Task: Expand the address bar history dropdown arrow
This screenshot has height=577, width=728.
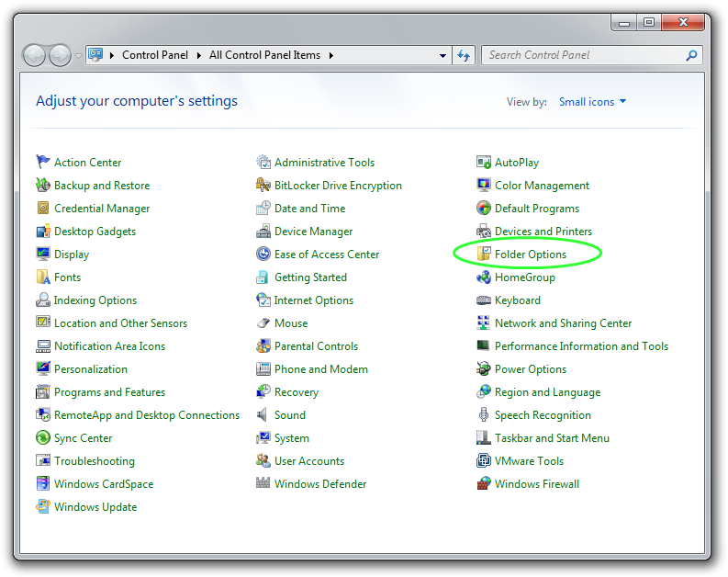Action: 442,55
